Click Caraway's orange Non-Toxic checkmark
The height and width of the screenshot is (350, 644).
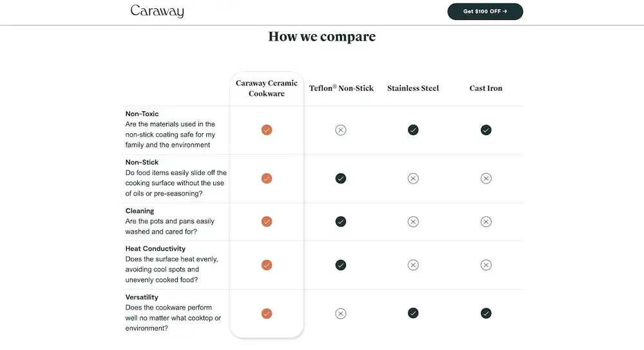point(267,130)
